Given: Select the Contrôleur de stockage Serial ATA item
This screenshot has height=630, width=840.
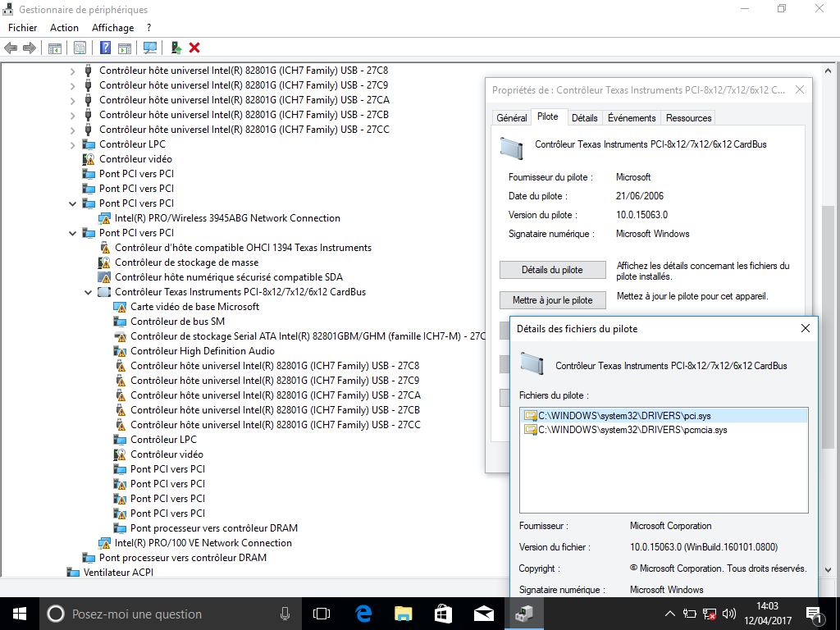Looking at the screenshot, I should pyautogui.click(x=308, y=336).
